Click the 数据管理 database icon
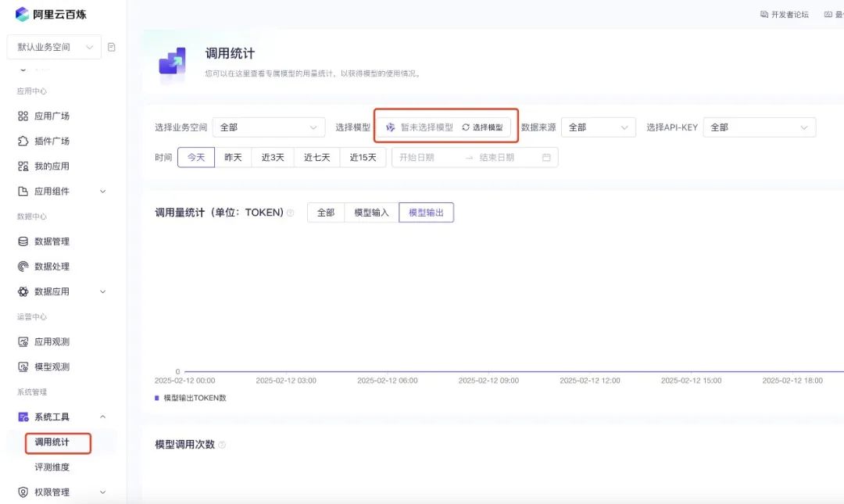 [23, 241]
